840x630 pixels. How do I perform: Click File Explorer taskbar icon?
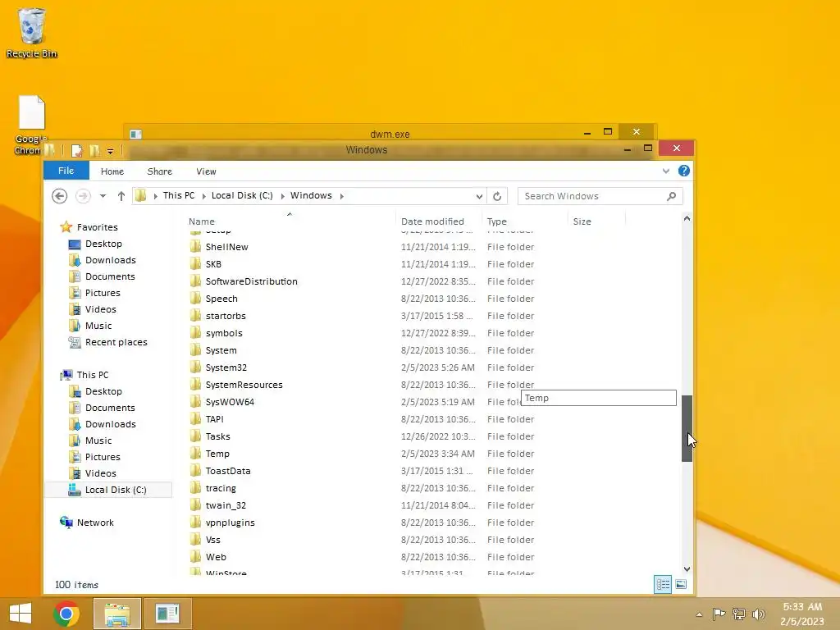tap(117, 614)
